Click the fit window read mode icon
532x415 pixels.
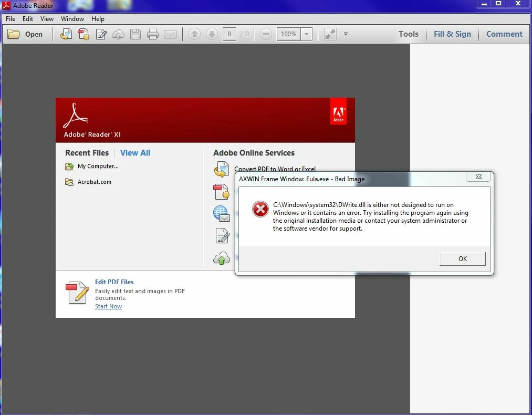pos(330,34)
